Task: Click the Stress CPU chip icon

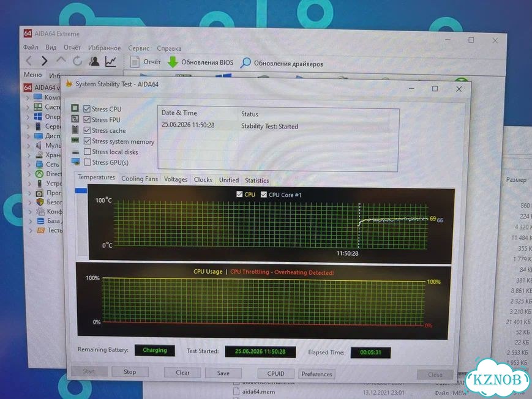Action: click(x=75, y=108)
